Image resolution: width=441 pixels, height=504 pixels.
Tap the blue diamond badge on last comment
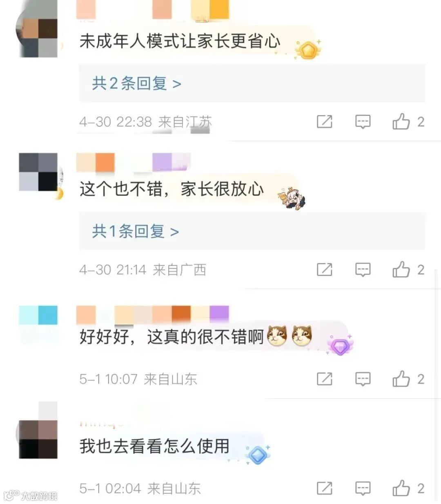click(258, 455)
